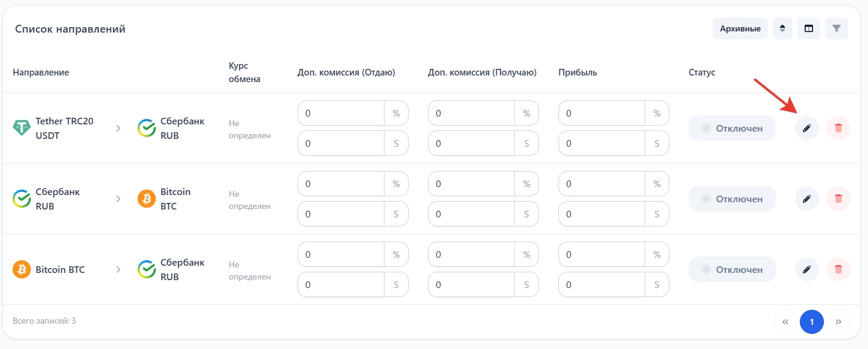Expand chevron between Tether TRC20 and Сбербанк
The width and height of the screenshot is (868, 349).
point(118,128)
